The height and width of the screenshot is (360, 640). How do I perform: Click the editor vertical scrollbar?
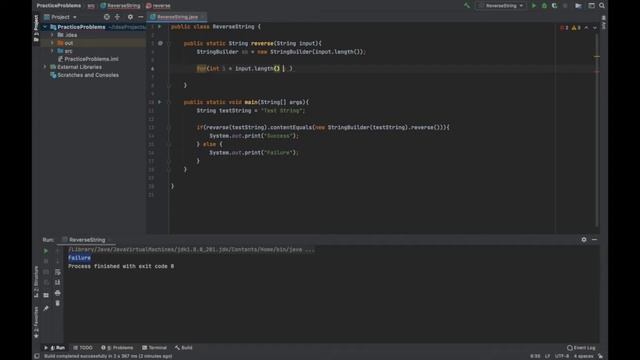(597, 130)
